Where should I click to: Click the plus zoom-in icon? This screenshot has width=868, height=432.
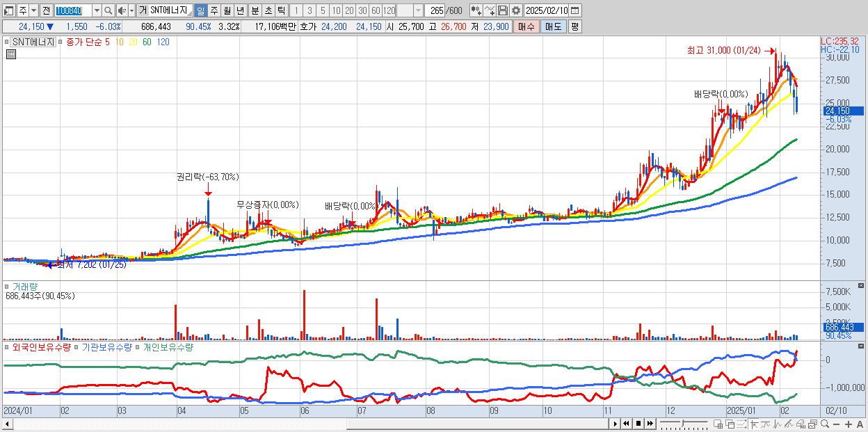click(x=848, y=424)
